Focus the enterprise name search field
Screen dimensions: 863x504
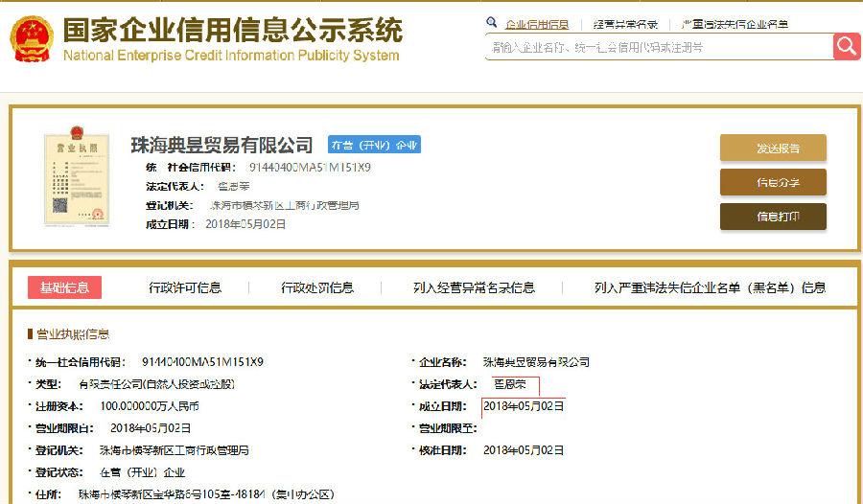(x=660, y=47)
